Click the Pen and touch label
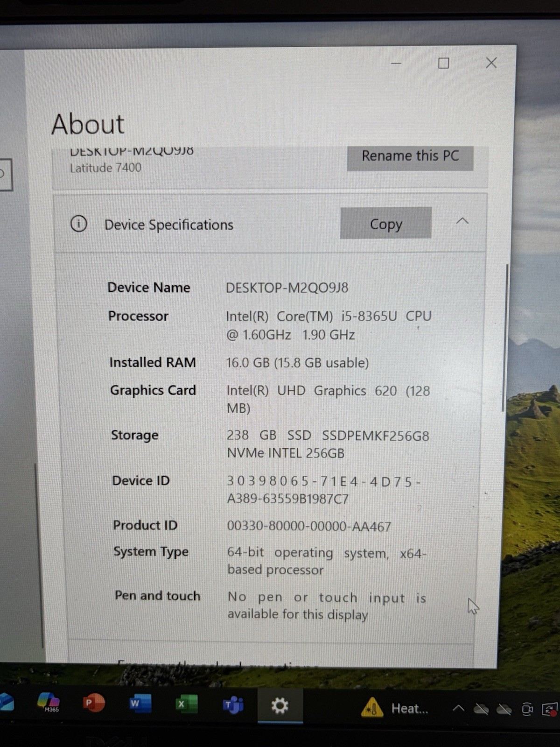 pyautogui.click(x=158, y=596)
